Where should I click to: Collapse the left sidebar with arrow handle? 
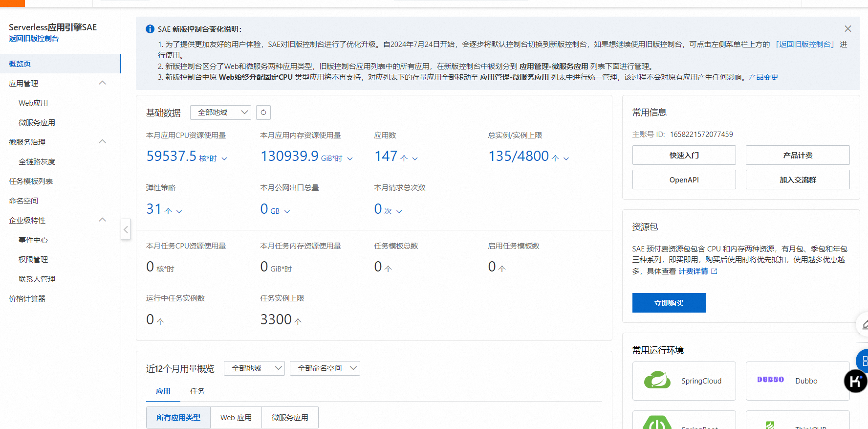[126, 229]
